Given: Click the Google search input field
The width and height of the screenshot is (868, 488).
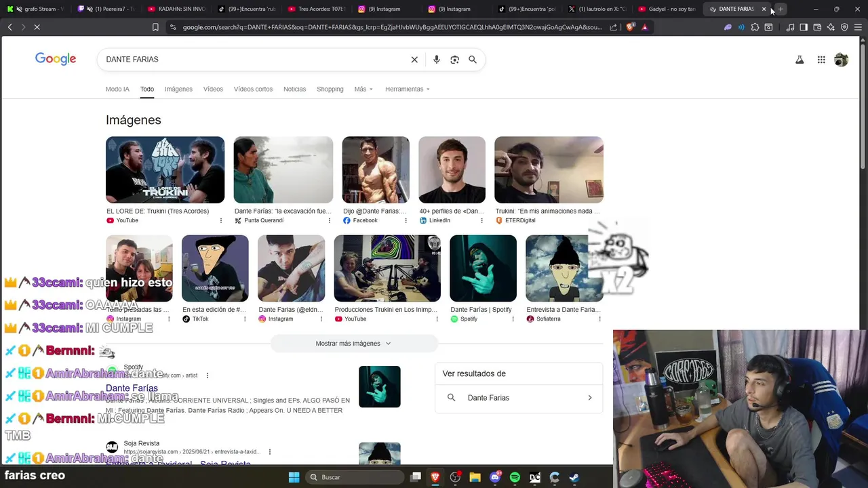Looking at the screenshot, I should pyautogui.click(x=254, y=60).
